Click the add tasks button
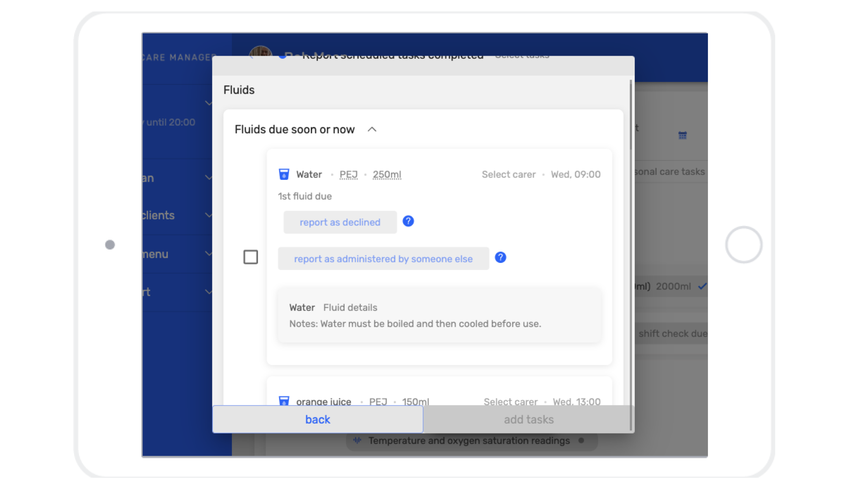This screenshot has width=861, height=504. [x=529, y=419]
